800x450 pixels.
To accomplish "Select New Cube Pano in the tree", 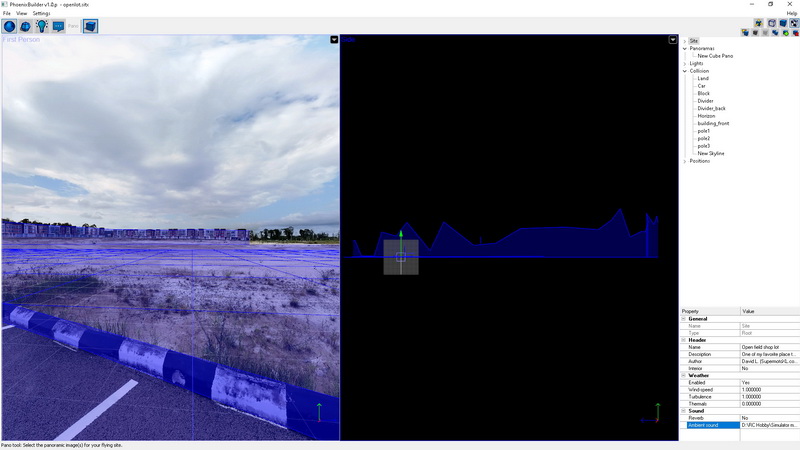I will pos(715,56).
